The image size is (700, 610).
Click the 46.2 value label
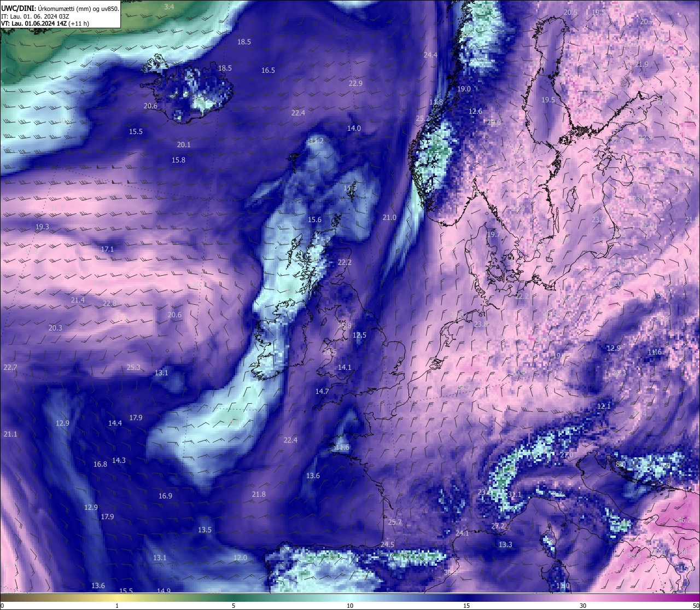point(685,520)
